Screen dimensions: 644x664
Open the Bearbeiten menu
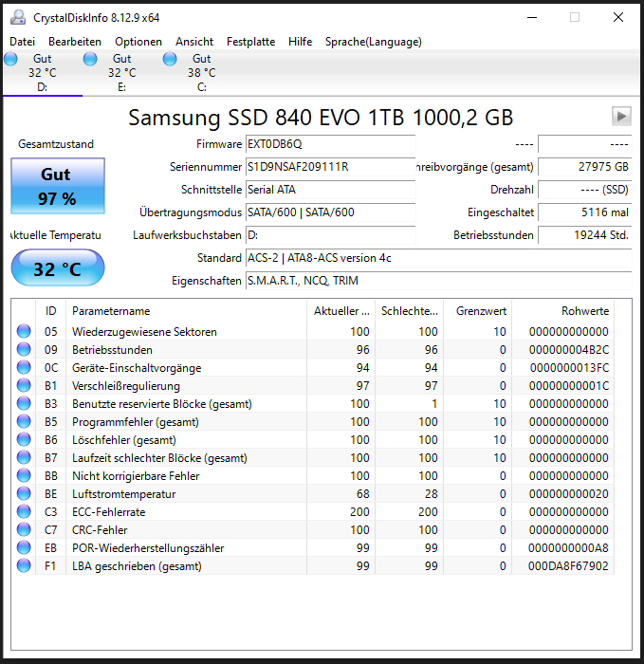(75, 42)
